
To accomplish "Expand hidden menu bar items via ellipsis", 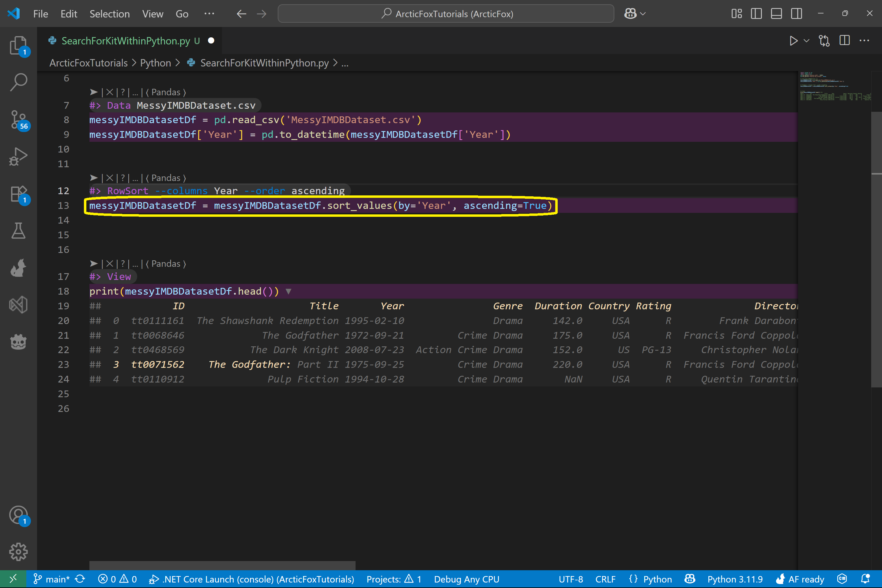I will click(x=209, y=14).
